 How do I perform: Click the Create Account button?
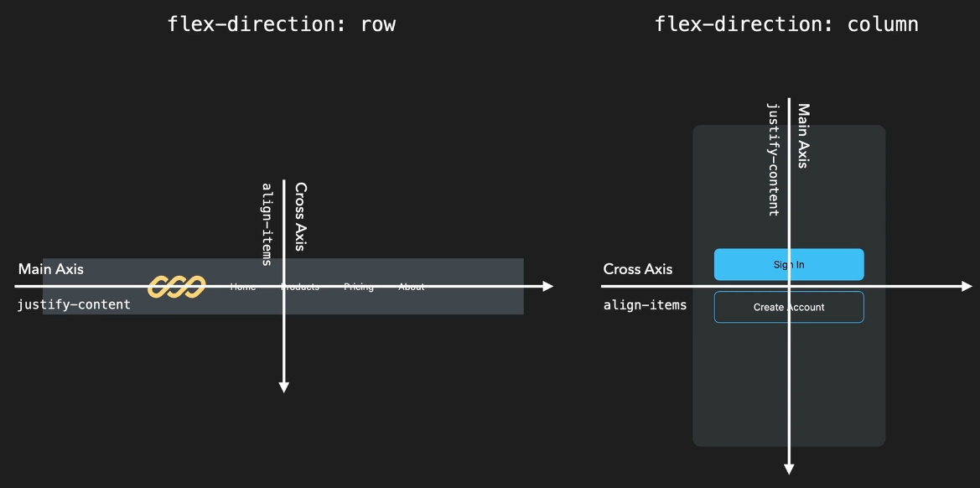(x=789, y=307)
